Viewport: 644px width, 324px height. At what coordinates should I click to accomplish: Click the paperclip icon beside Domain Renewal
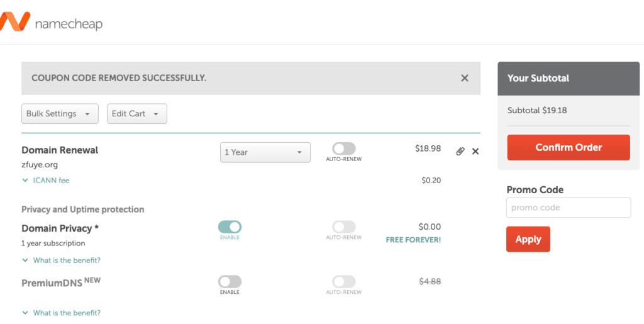460,152
